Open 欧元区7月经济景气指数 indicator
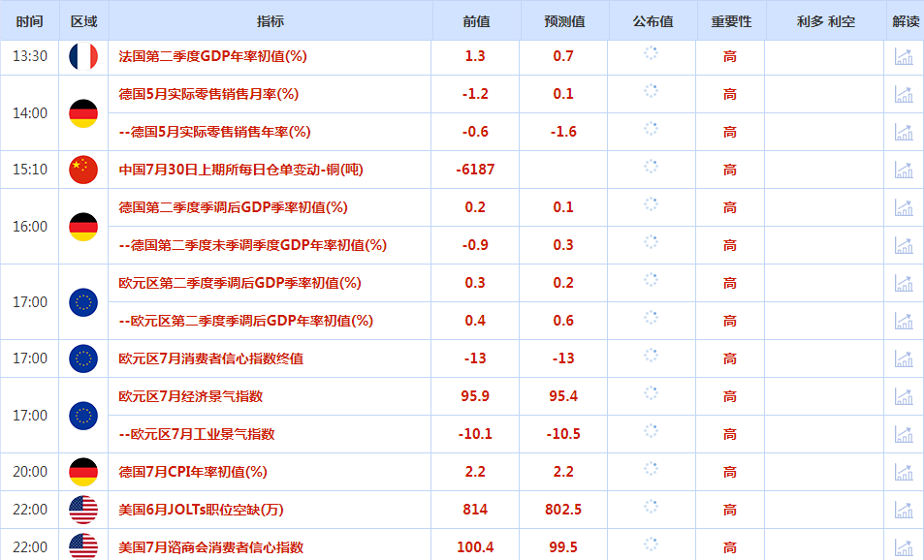The width and height of the screenshot is (924, 560). (191, 396)
